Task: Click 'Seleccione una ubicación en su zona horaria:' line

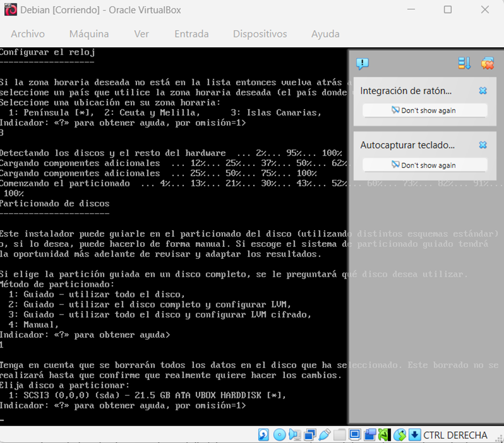Action: pyautogui.click(x=110, y=103)
